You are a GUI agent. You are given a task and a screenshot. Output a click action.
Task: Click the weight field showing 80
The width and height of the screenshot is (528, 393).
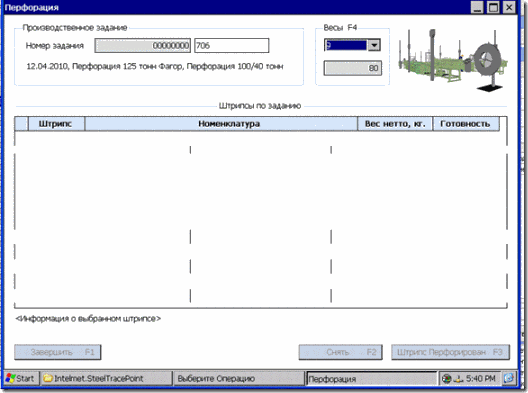pyautogui.click(x=353, y=68)
